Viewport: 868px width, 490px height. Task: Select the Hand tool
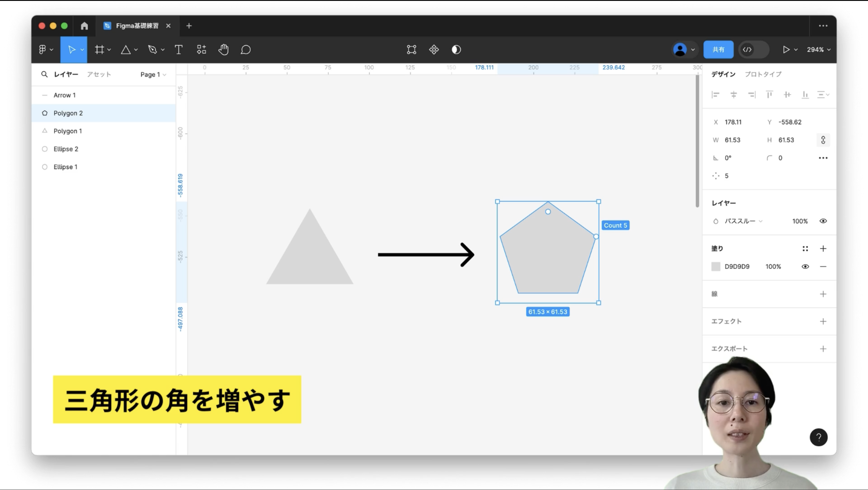(x=223, y=50)
